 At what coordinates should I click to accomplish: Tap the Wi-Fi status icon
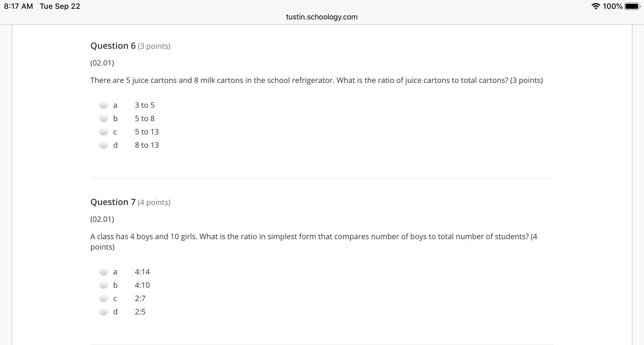(596, 6)
